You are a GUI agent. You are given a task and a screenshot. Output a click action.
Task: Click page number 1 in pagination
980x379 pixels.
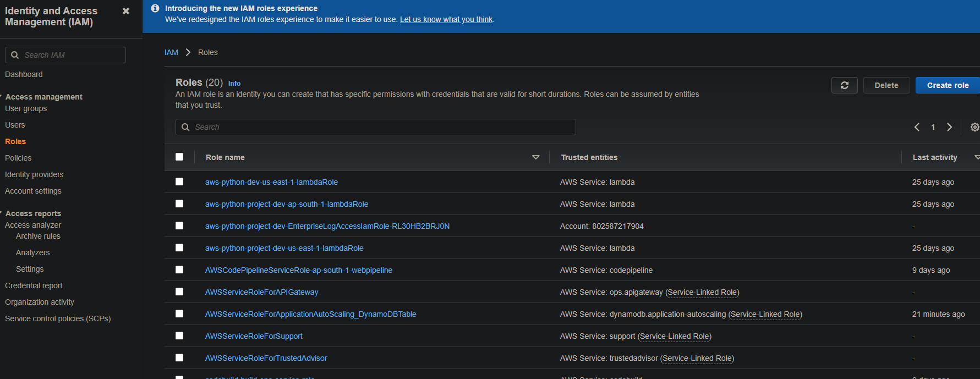[x=933, y=127]
